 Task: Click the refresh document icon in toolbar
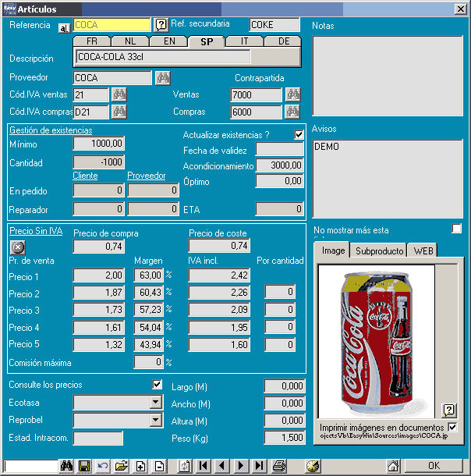coord(184,465)
